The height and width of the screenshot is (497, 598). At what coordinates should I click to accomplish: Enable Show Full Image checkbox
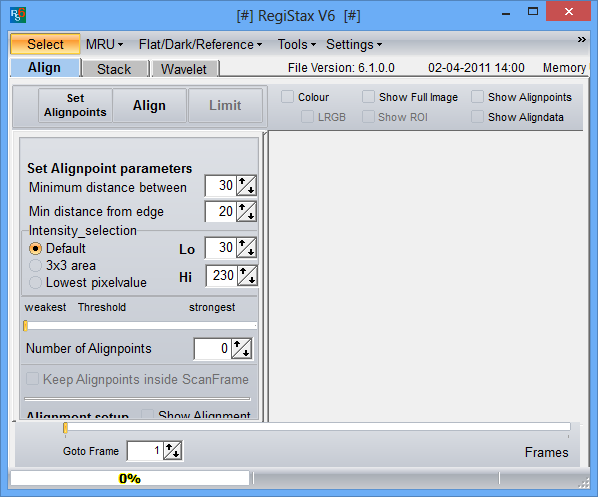coord(368,97)
